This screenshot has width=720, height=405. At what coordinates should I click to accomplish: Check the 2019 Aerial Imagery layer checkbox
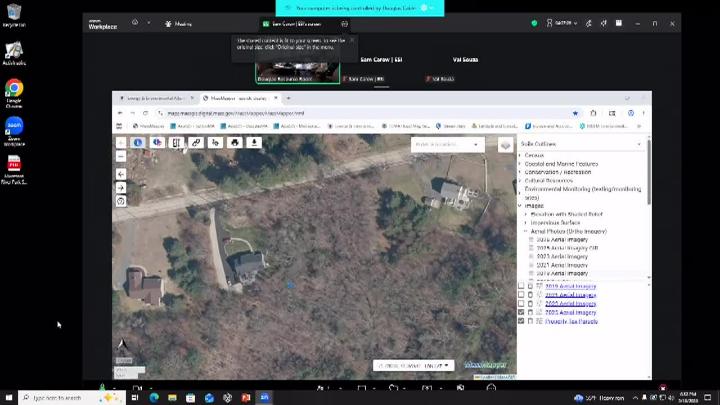[x=521, y=286]
